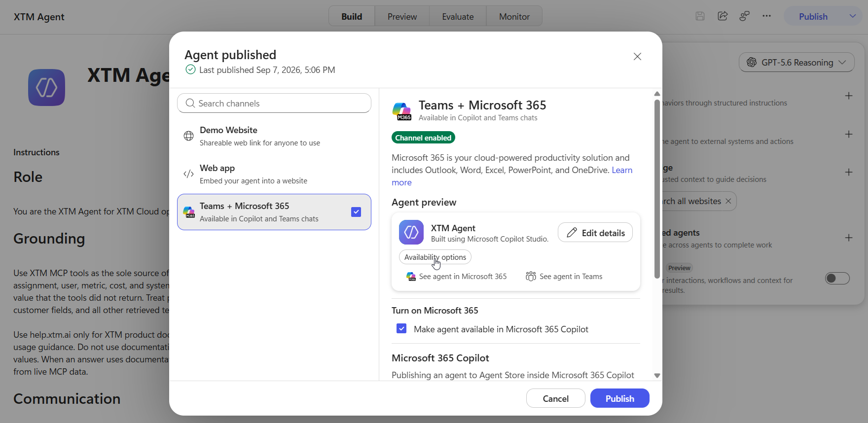Select the Web app channel

point(274,174)
